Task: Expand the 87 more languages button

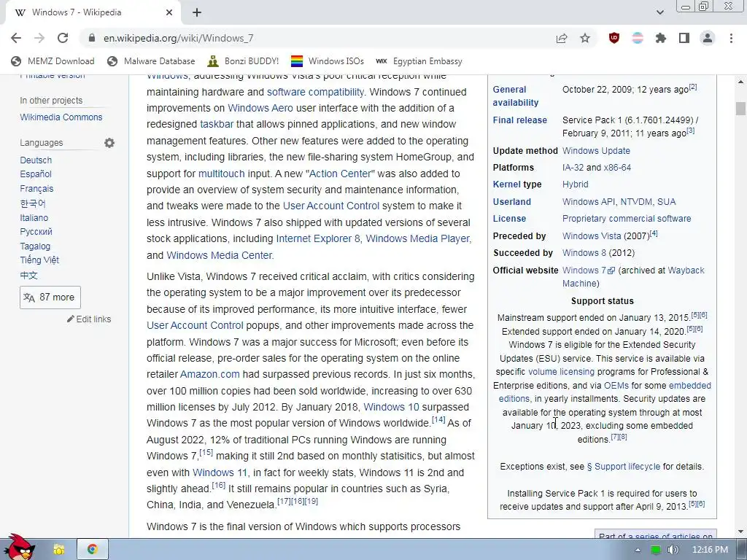Action: pyautogui.click(x=50, y=297)
